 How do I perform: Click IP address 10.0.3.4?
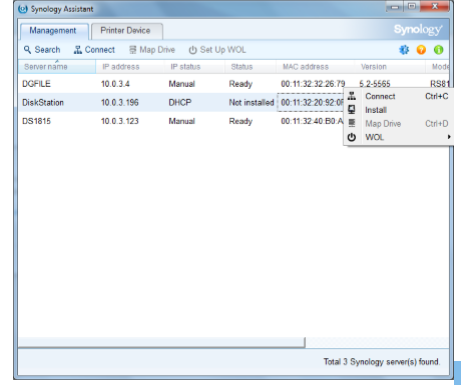pyautogui.click(x=115, y=84)
